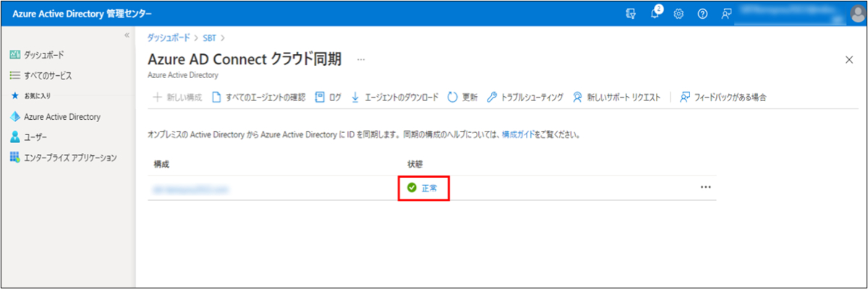Screen dimensions: 868x289
Task: Open the cloud shell icon in header
Action: pos(631,14)
